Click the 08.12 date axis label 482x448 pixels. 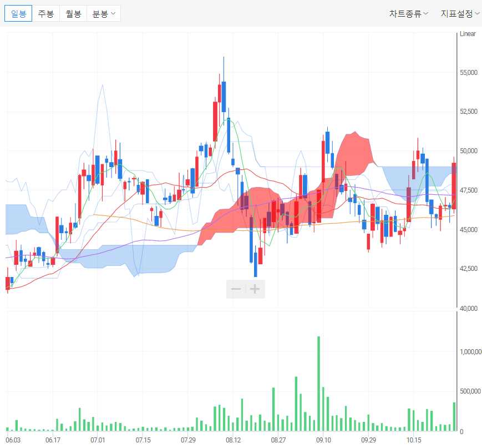234,440
